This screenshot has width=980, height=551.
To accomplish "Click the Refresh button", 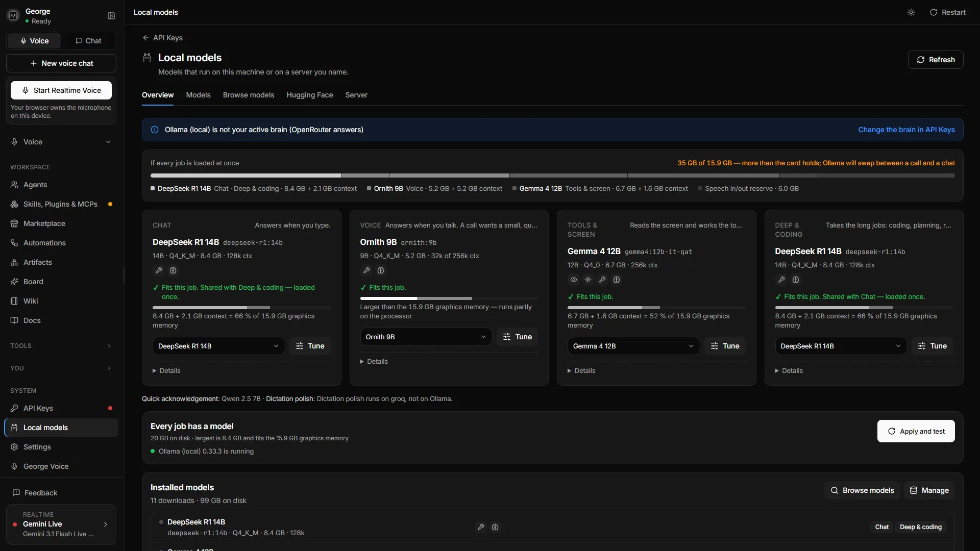I will [936, 60].
